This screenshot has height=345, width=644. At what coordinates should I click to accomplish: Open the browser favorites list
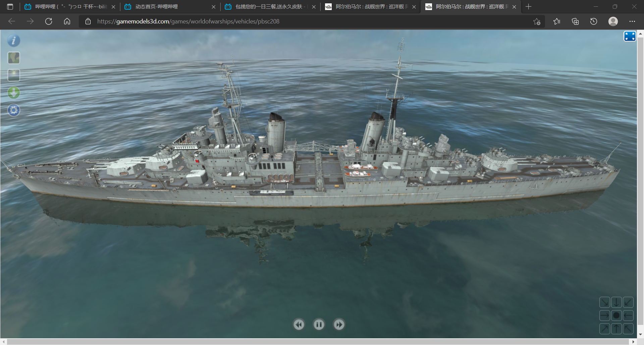point(557,21)
